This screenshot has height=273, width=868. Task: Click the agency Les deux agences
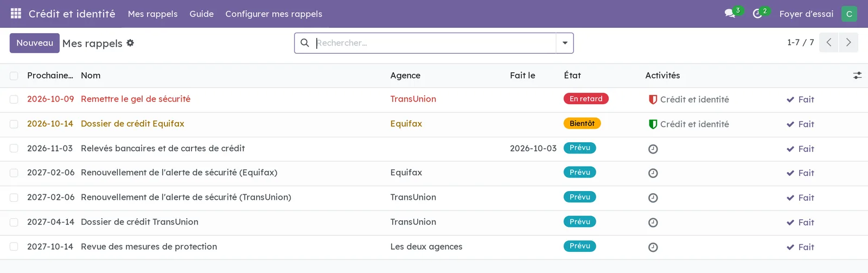click(x=426, y=246)
